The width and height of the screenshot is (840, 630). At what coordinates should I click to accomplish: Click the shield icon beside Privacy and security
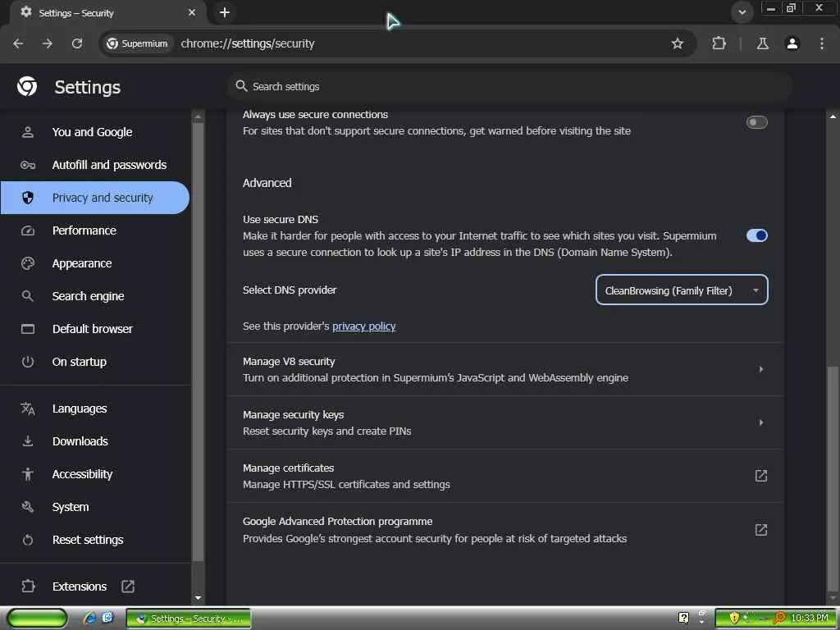click(x=28, y=198)
